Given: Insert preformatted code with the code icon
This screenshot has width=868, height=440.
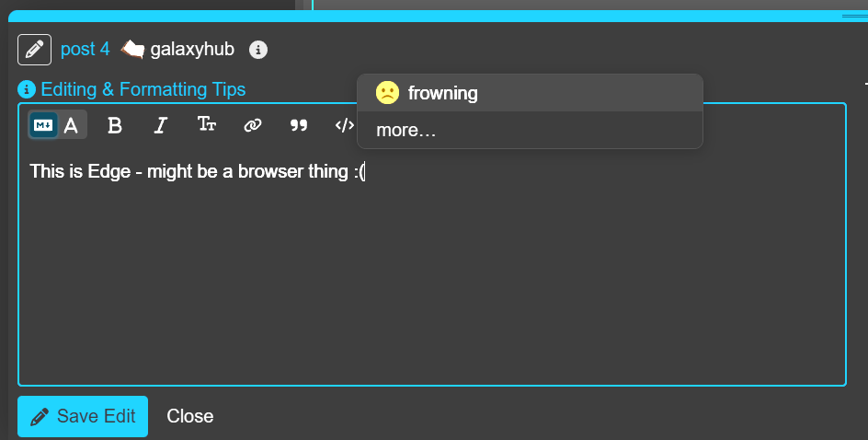Looking at the screenshot, I should coord(344,125).
